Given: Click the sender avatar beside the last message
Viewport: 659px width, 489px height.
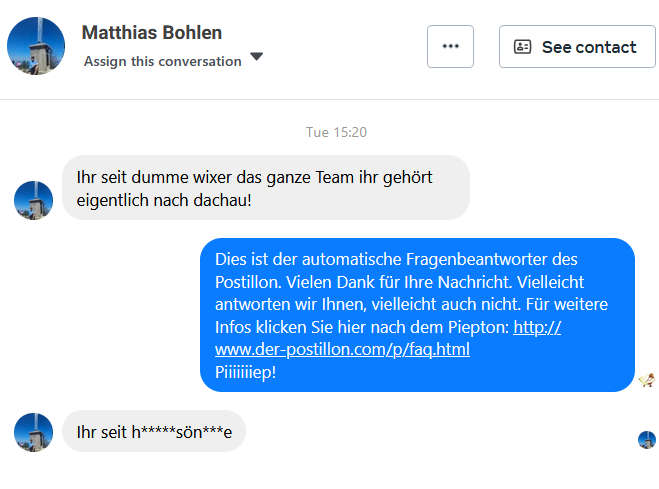Looking at the screenshot, I should coord(33,432).
